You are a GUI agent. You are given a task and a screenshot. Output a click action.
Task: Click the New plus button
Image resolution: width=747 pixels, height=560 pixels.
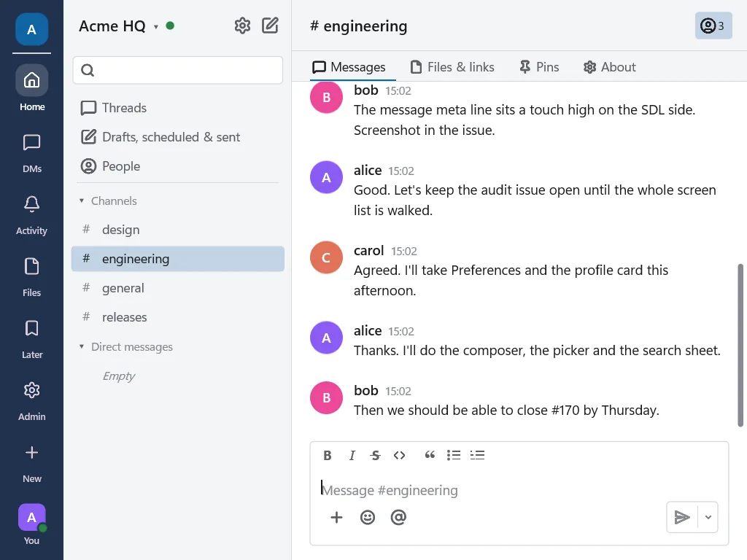click(x=32, y=462)
